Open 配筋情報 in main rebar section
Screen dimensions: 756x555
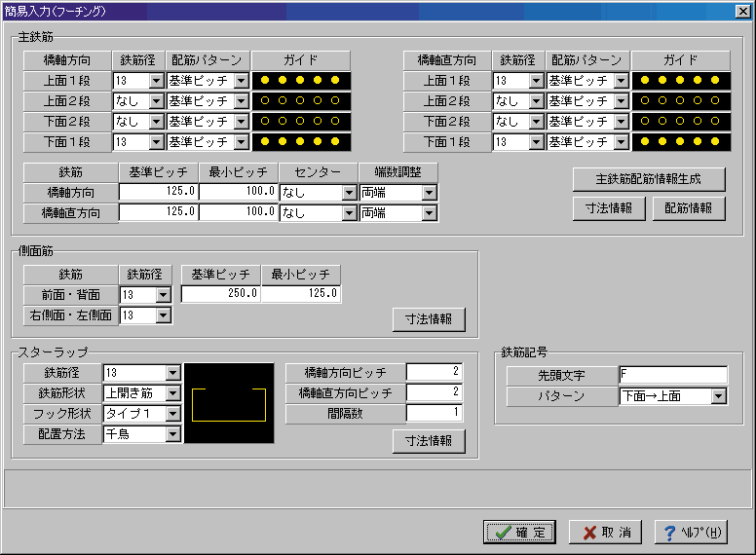pyautogui.click(x=689, y=208)
